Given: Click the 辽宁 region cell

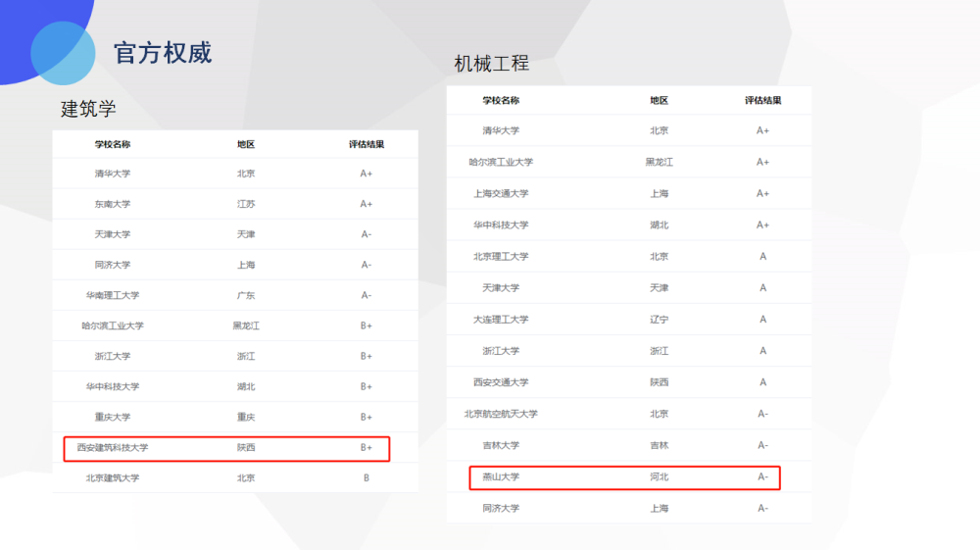Looking at the screenshot, I should [x=659, y=320].
